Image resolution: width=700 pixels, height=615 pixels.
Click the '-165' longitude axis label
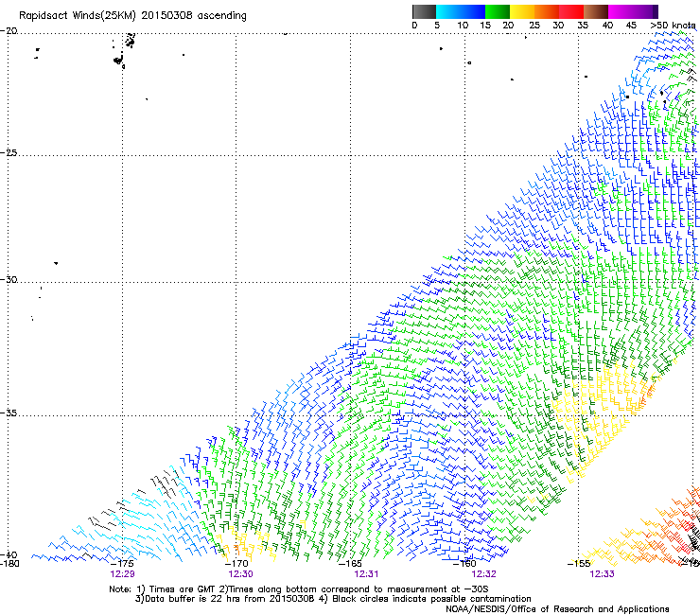pyautogui.click(x=350, y=564)
